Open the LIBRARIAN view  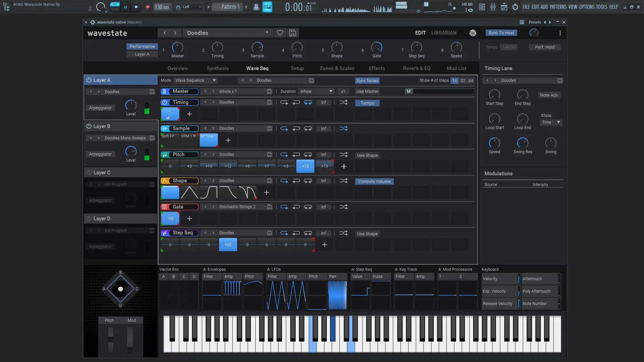tap(443, 33)
